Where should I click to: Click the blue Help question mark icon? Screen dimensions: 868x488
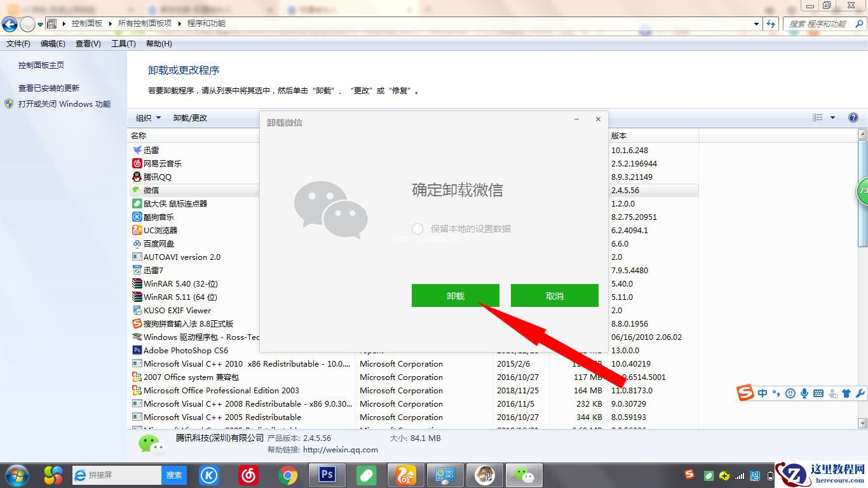point(853,118)
